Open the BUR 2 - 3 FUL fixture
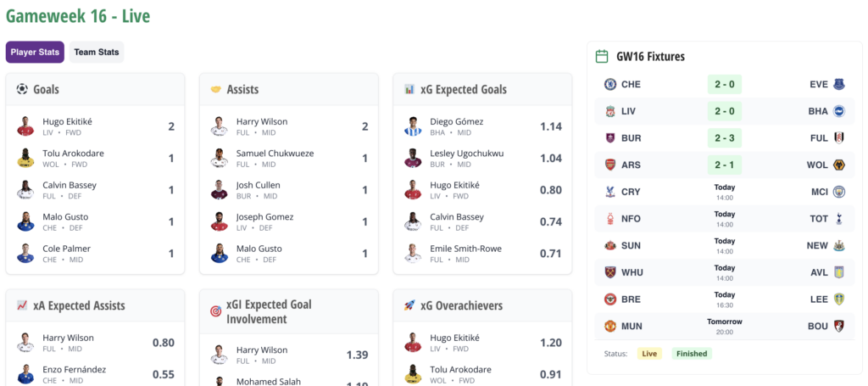The height and width of the screenshot is (386, 868). [724, 137]
